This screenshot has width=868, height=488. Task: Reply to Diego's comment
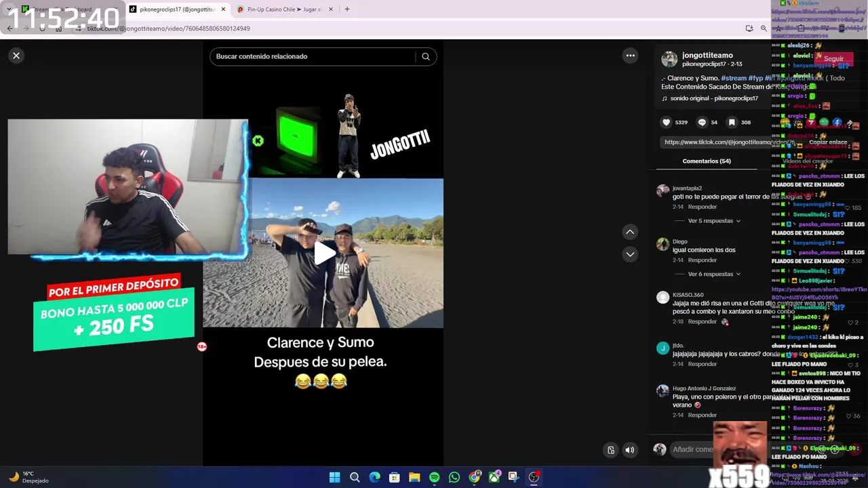click(703, 260)
